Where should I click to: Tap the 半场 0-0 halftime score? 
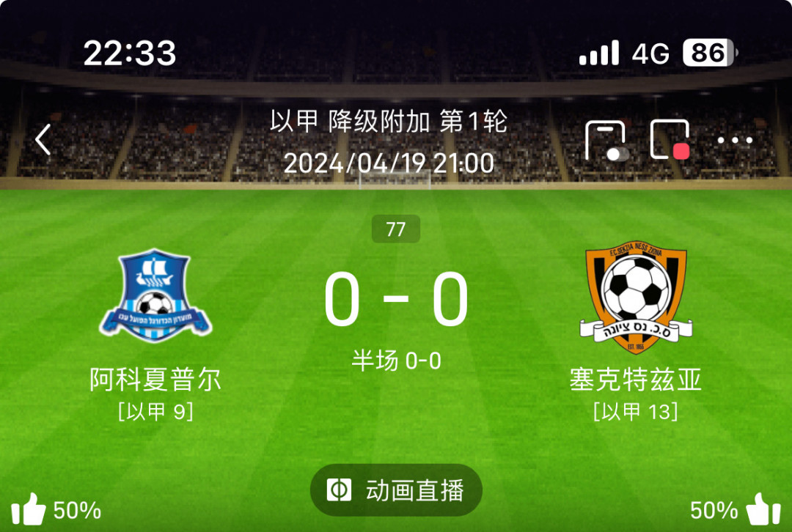pyautogui.click(x=397, y=361)
